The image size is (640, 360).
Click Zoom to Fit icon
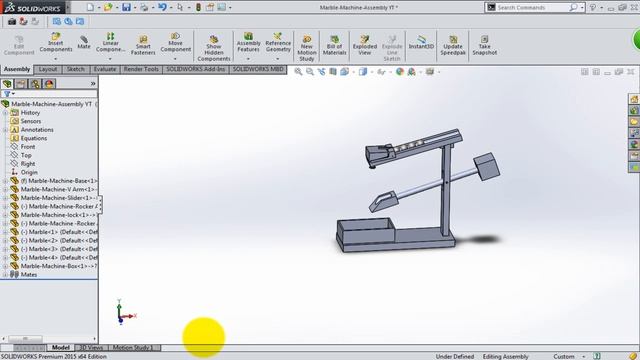pyautogui.click(x=298, y=72)
